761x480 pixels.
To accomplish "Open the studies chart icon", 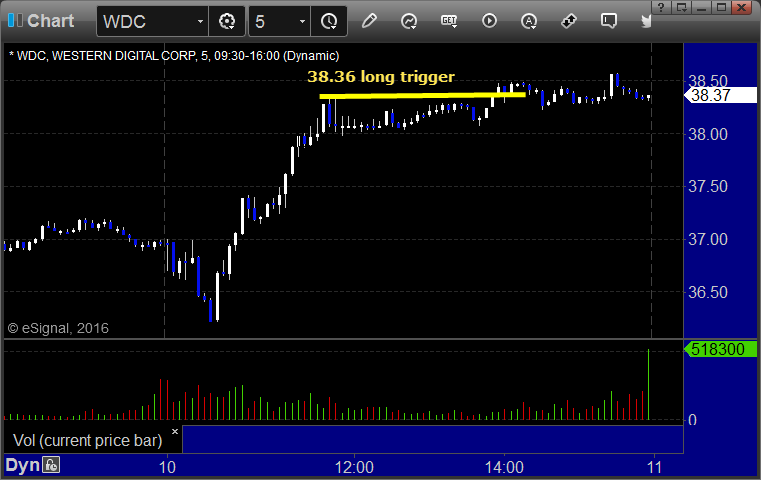I will tap(409, 21).
